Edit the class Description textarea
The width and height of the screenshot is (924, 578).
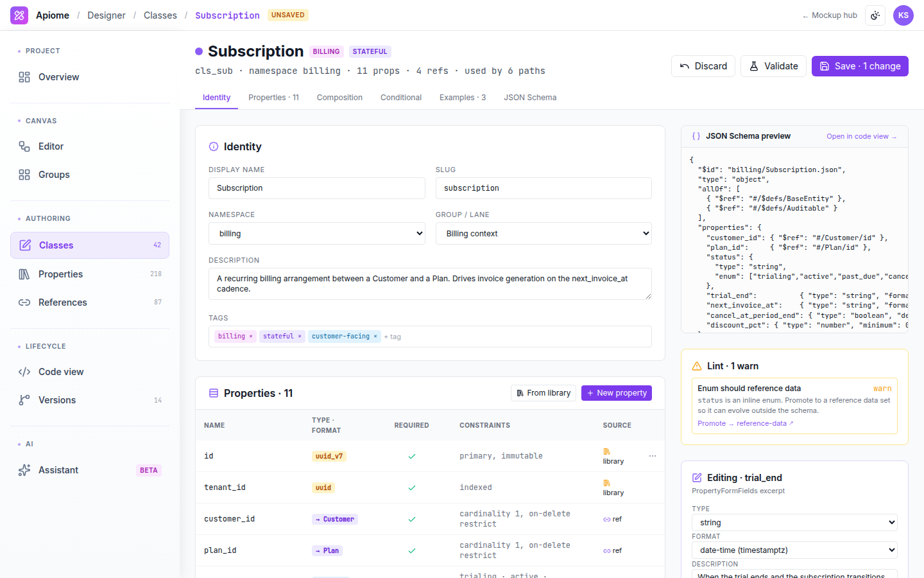pos(430,284)
